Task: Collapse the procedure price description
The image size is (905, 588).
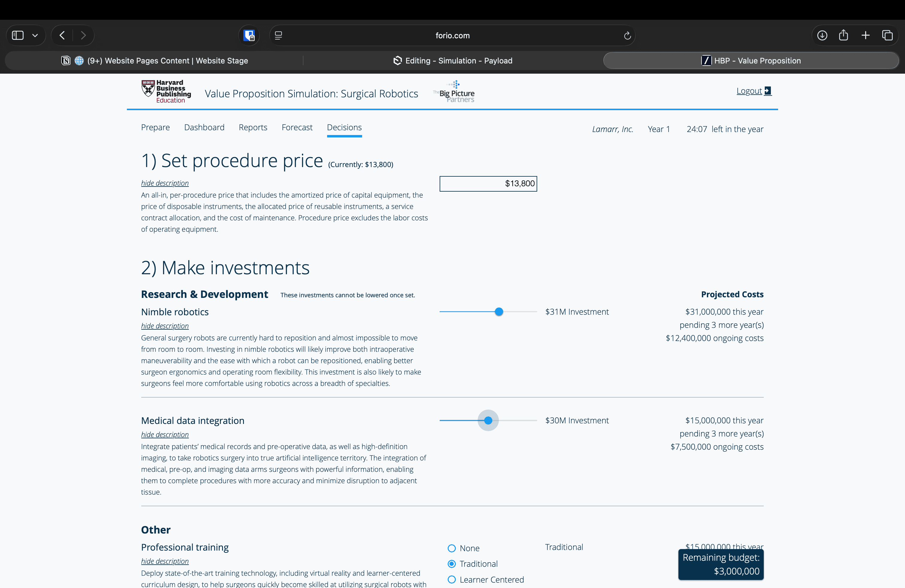Action: pyautogui.click(x=165, y=183)
